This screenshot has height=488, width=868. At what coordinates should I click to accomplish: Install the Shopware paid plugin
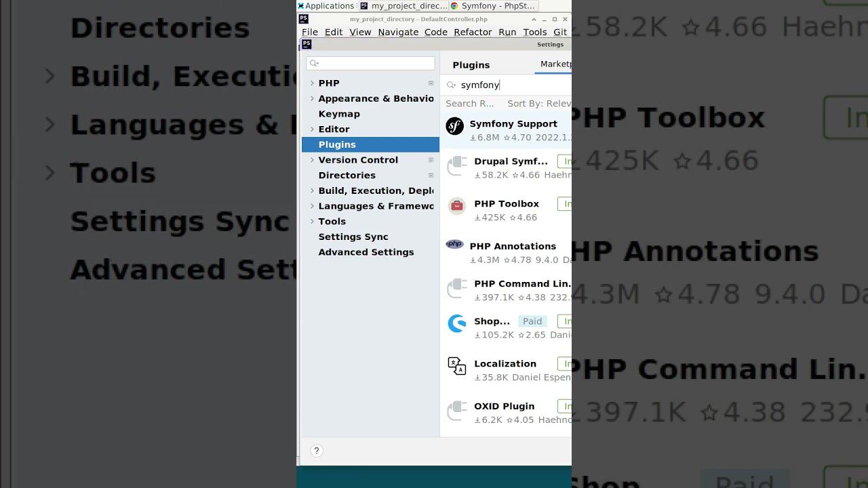coord(564,321)
